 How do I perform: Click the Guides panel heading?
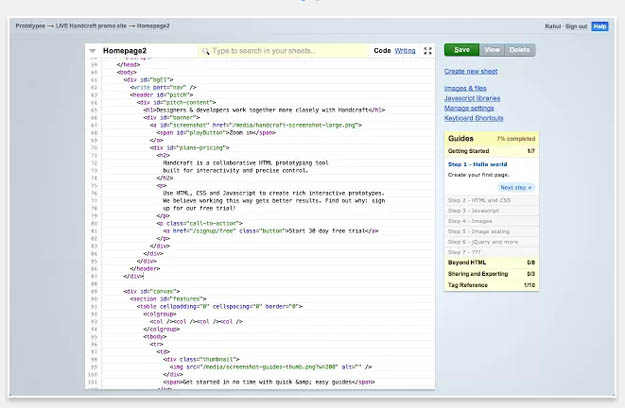point(460,138)
